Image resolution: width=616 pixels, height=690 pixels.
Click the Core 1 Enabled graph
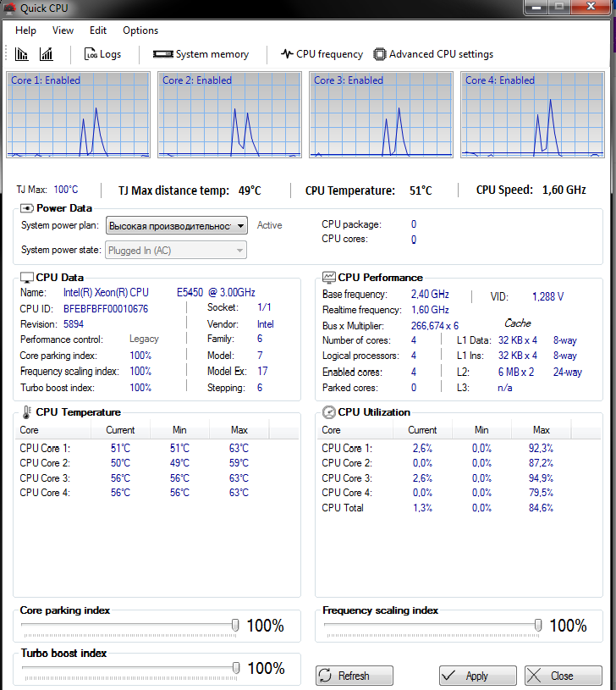pyautogui.click(x=78, y=115)
